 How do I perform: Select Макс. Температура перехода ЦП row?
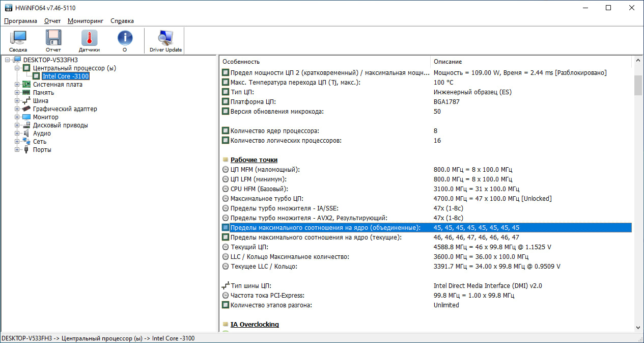pyautogui.click(x=427, y=83)
